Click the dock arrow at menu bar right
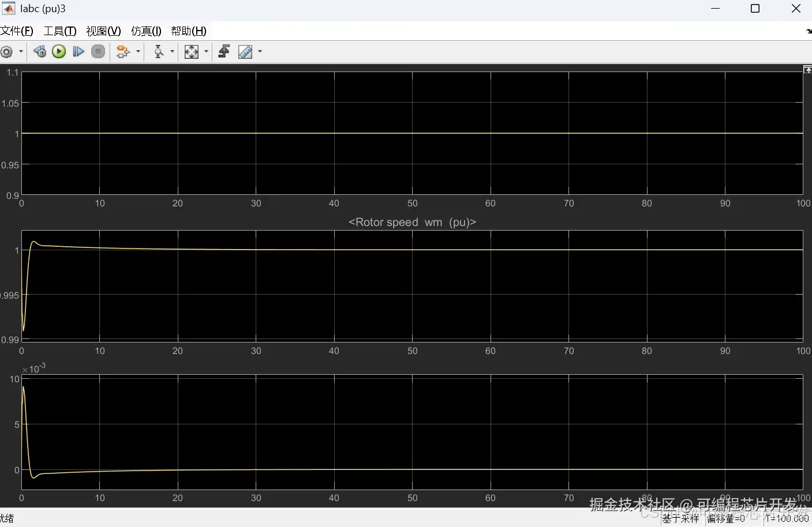The height and width of the screenshot is (527, 812). point(809,32)
